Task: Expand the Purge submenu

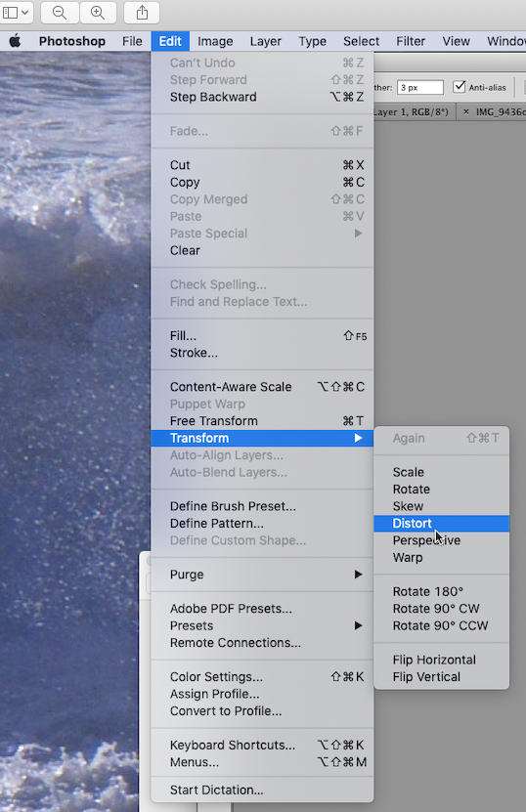Action: pyautogui.click(x=262, y=575)
